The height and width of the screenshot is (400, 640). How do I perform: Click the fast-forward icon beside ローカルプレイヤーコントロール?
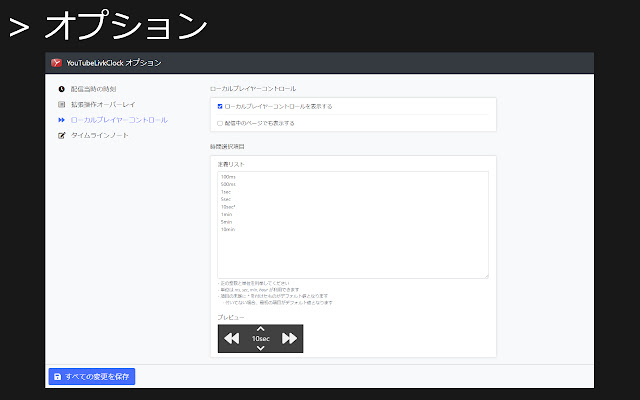click(x=62, y=120)
